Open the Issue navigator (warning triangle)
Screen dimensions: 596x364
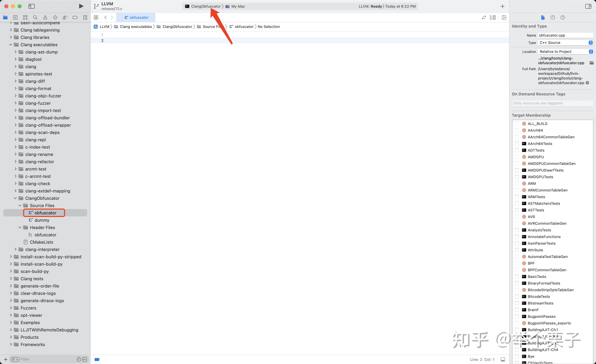[45, 17]
